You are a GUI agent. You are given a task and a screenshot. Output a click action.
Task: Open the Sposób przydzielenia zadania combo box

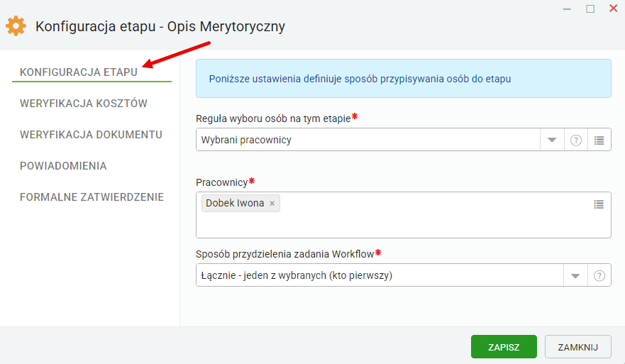(x=380, y=275)
